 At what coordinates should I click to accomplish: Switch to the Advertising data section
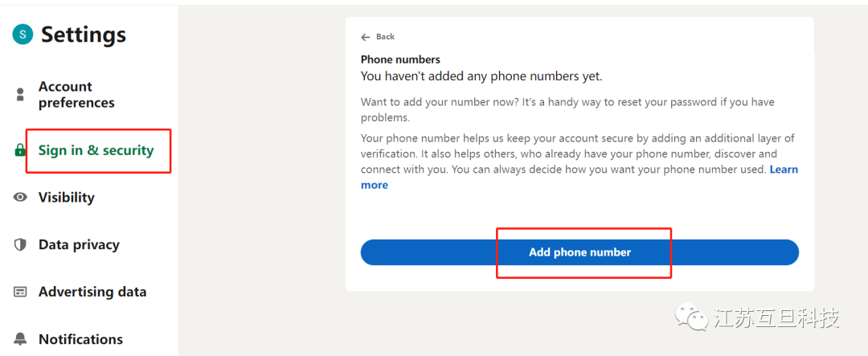point(92,293)
